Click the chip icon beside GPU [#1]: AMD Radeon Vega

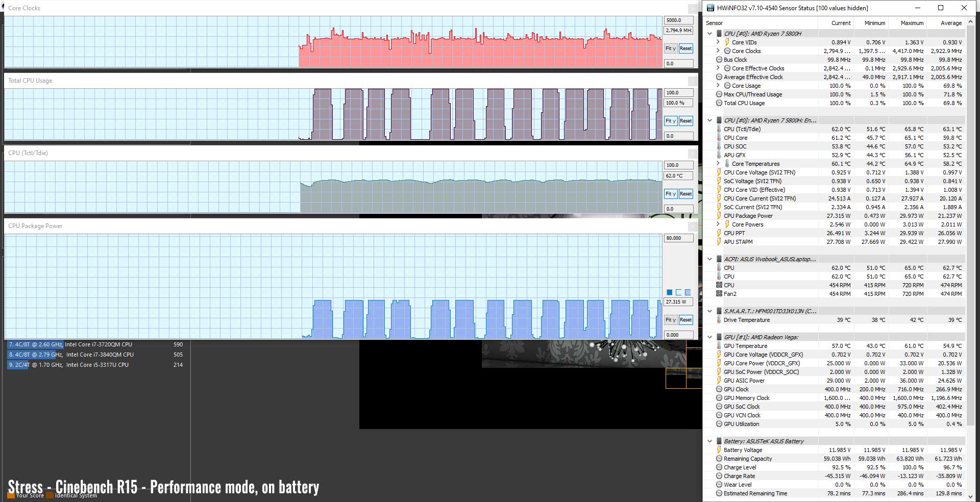[x=719, y=337]
